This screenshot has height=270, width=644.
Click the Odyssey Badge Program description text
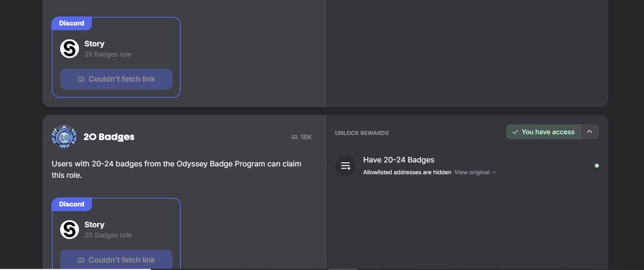[177, 169]
